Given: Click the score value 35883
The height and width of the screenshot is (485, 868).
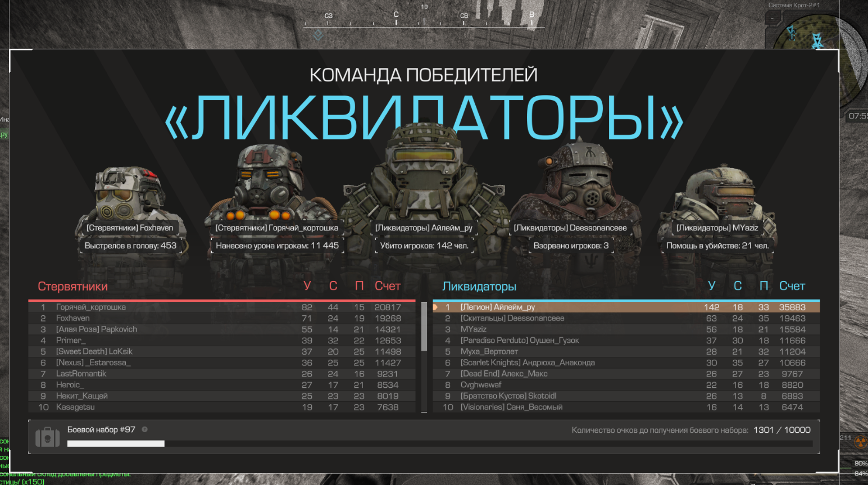Looking at the screenshot, I should click(x=792, y=307).
